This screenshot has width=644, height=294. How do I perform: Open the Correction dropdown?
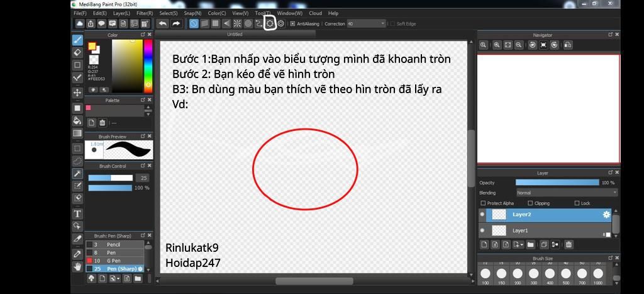(x=367, y=24)
